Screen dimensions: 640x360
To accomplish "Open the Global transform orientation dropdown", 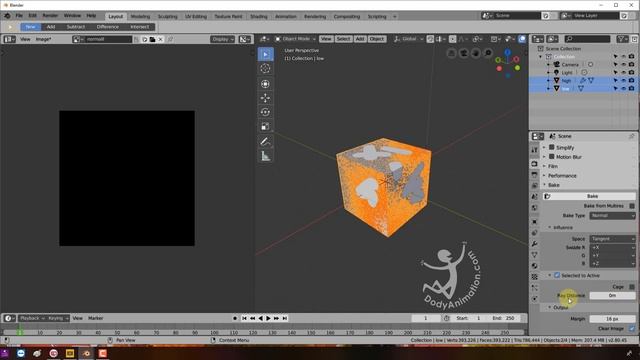I will (409, 39).
